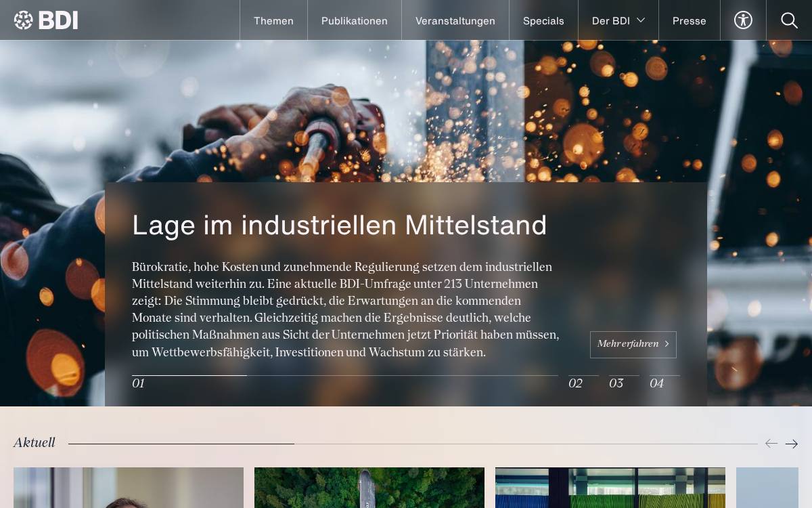
Task: Click the Mehr erfahren button
Action: [633, 344]
